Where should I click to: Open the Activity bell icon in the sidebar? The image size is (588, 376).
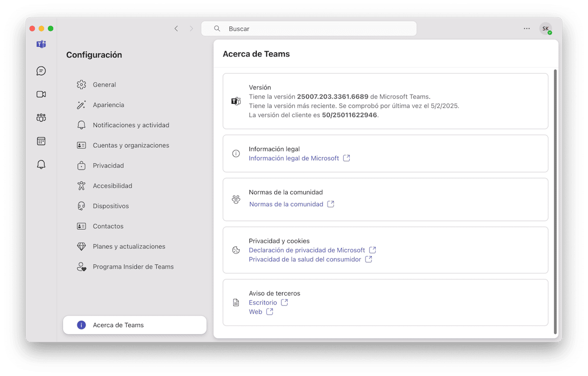click(41, 165)
